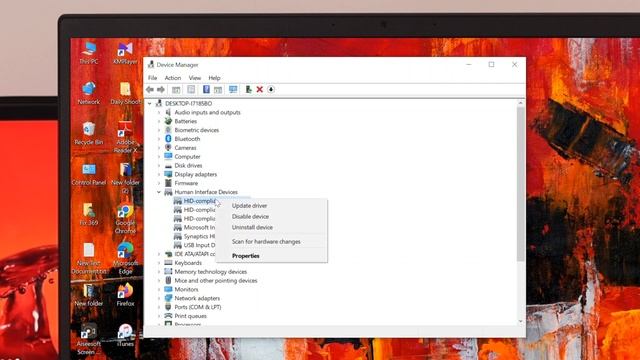Select the Print queues row

[x=185, y=316]
